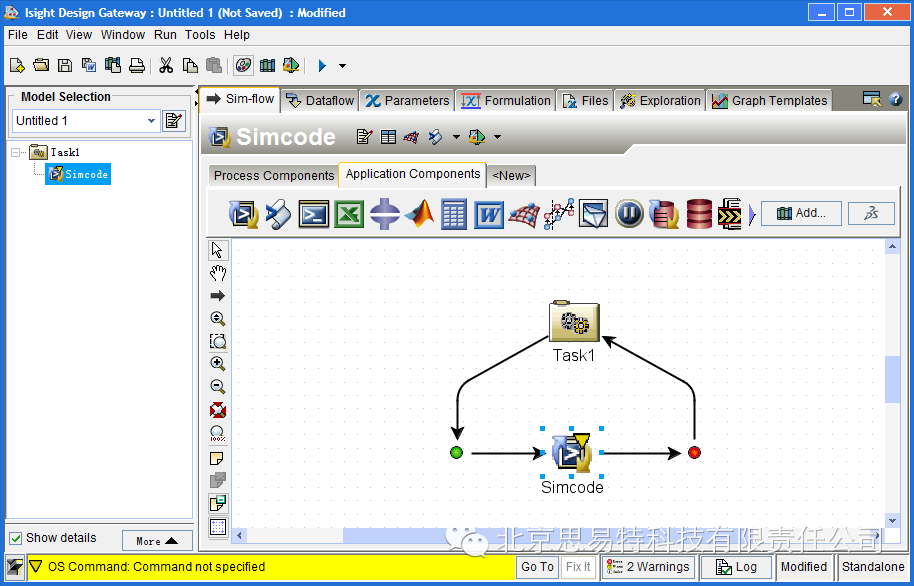Open the Parameters tab
The image size is (914, 586).
click(x=407, y=101)
